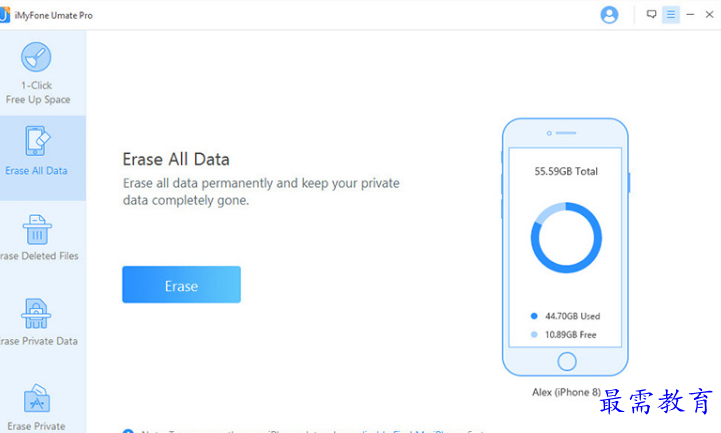Open the Erase Private Data lock-shredder icon
This screenshot has width=721, height=433.
tap(36, 313)
